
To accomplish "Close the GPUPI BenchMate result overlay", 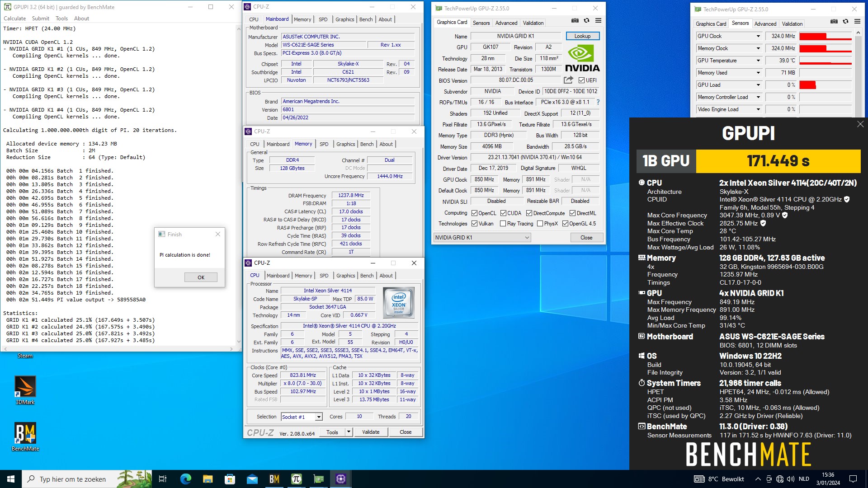I will pyautogui.click(x=860, y=124).
